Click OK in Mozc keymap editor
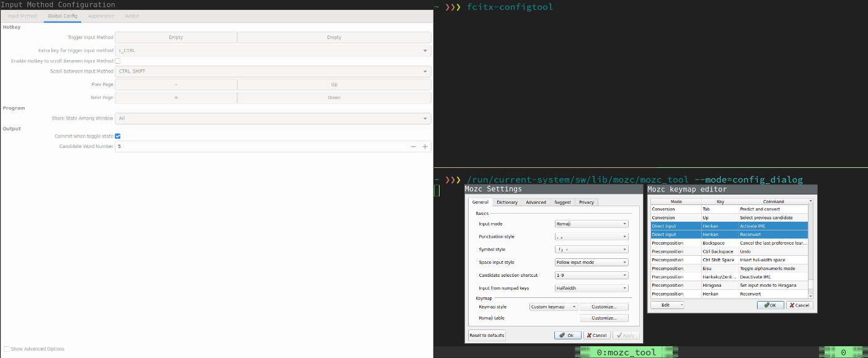Image resolution: width=868 pixels, height=358 pixels. click(x=771, y=305)
